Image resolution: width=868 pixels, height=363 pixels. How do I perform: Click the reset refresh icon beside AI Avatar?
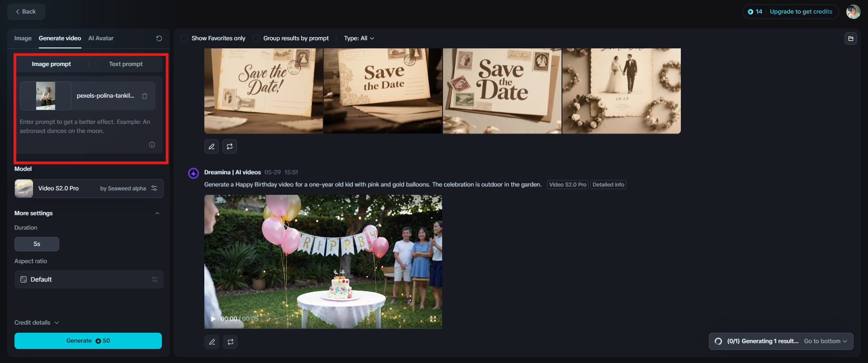[159, 38]
